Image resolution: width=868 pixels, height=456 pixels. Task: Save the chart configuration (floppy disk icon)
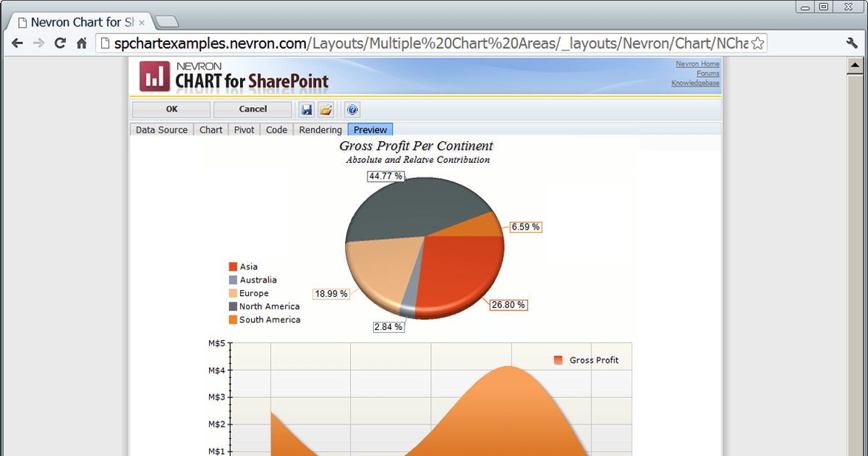tap(307, 109)
